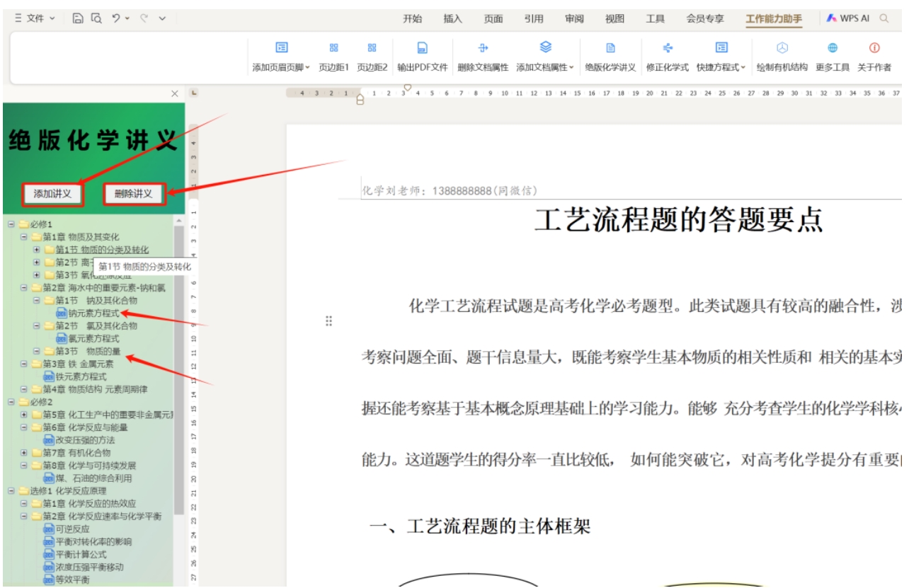Screen dimensions: 909x588
Task: Open the 添加文档属性 dropdown
Action: [x=545, y=67]
